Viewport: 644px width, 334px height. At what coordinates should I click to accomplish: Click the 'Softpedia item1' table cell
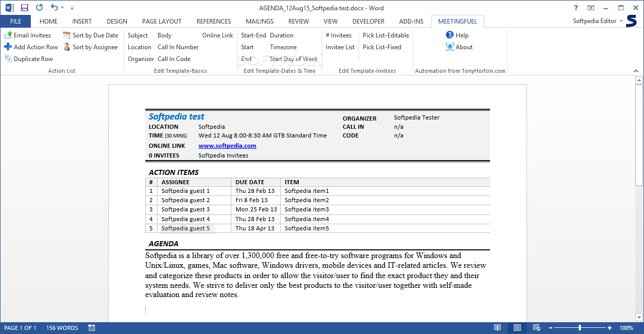[307, 191]
